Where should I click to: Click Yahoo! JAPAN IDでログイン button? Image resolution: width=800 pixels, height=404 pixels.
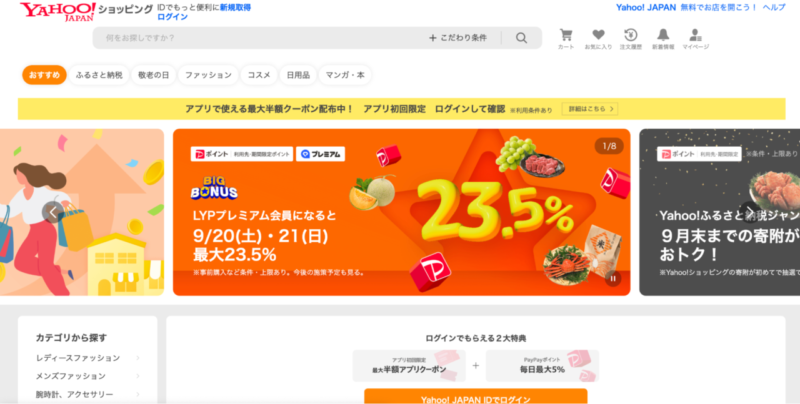(x=476, y=396)
